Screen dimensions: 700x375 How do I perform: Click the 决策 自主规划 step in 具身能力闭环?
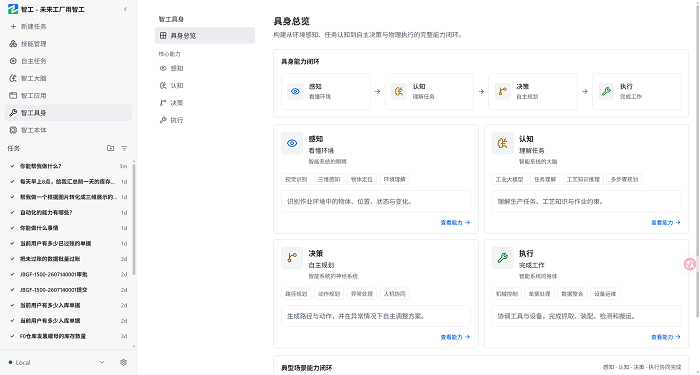pyautogui.click(x=533, y=92)
